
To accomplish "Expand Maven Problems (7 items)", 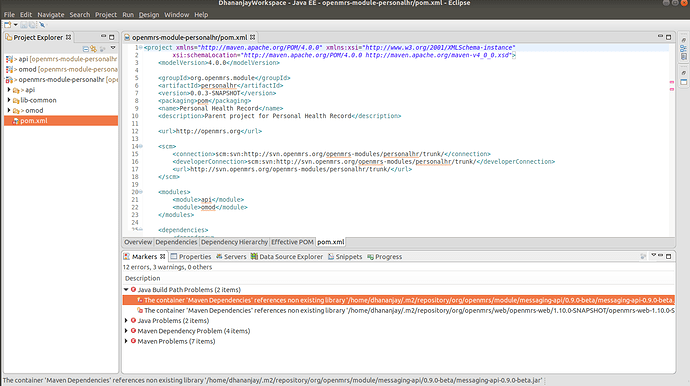I will [126, 341].
